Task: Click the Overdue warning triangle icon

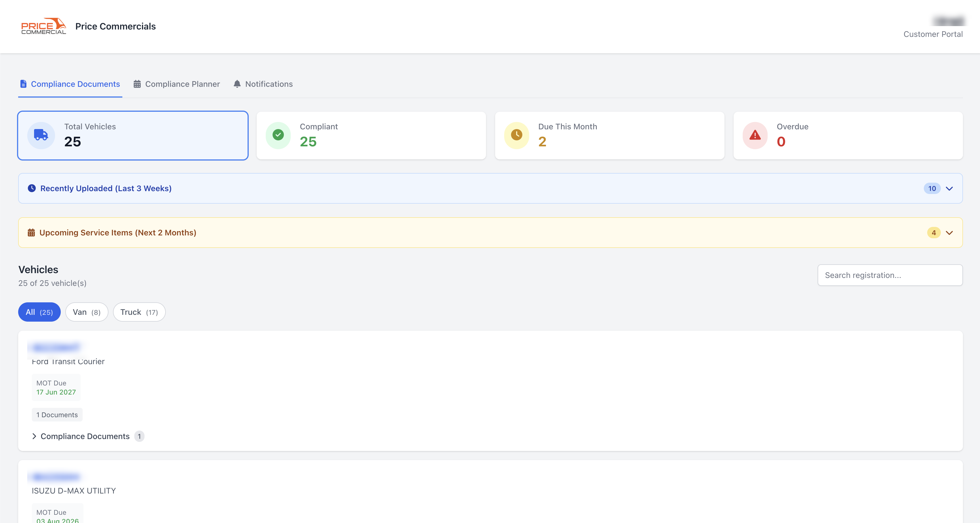Action: tap(755, 135)
